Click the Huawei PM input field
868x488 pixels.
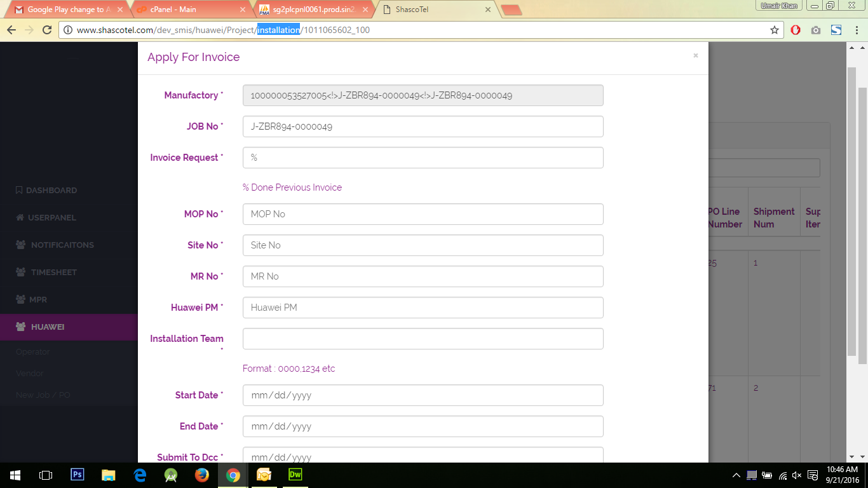coord(423,308)
